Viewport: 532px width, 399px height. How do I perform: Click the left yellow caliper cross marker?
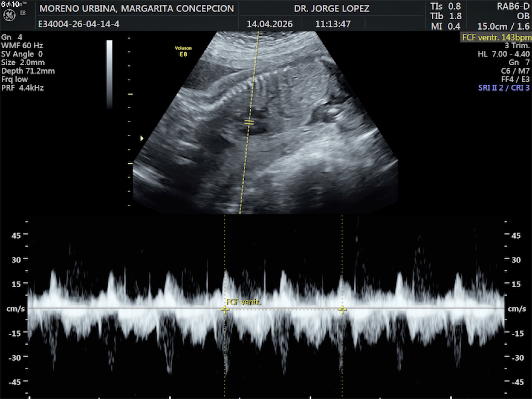pyautogui.click(x=224, y=310)
